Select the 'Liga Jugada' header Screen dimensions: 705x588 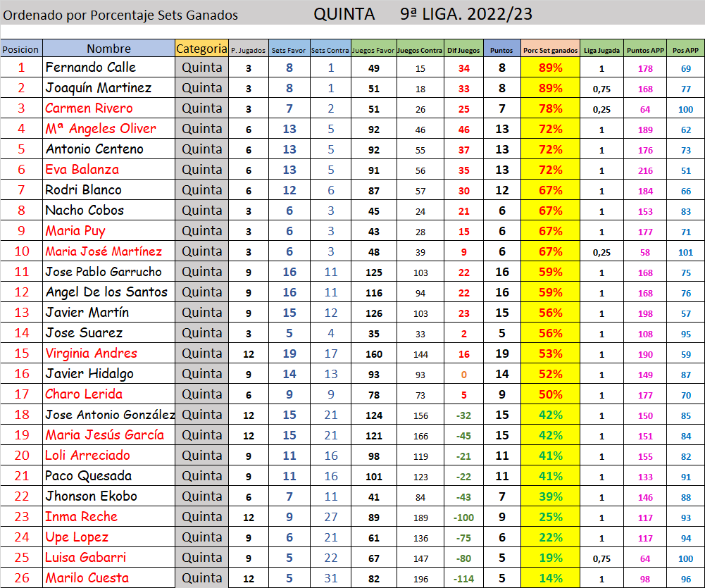tap(601, 49)
